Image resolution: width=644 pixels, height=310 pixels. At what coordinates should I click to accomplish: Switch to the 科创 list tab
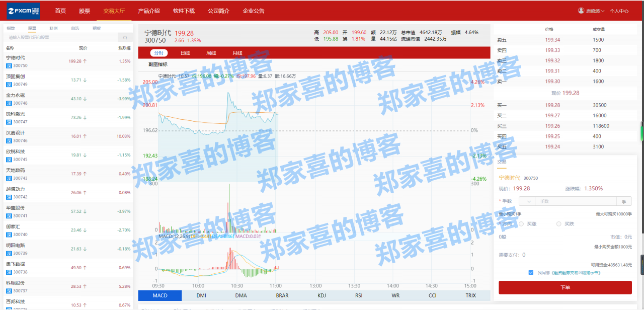[x=53, y=28]
